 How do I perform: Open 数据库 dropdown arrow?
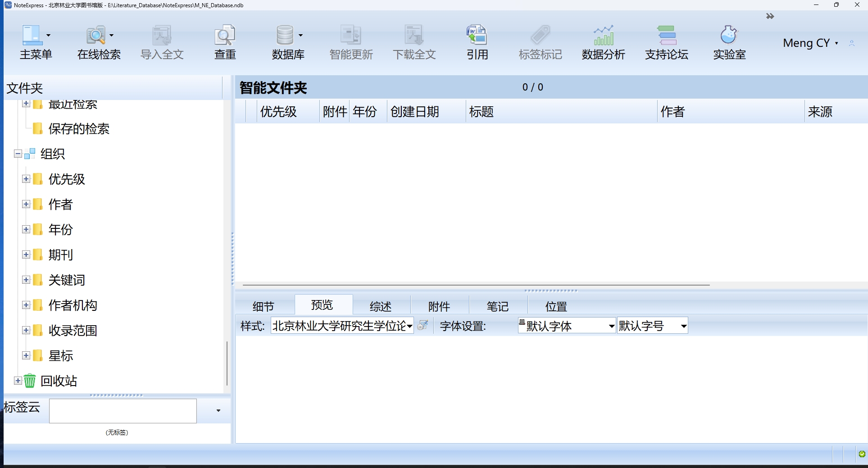click(300, 35)
